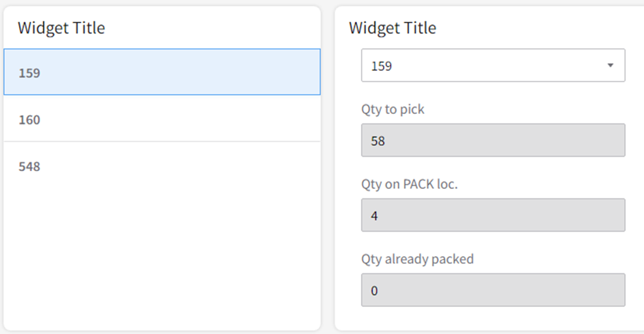Select item 160 in the list

(x=162, y=119)
